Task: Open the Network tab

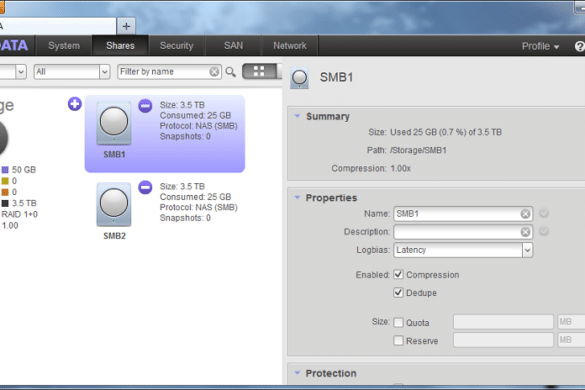Action: [290, 46]
